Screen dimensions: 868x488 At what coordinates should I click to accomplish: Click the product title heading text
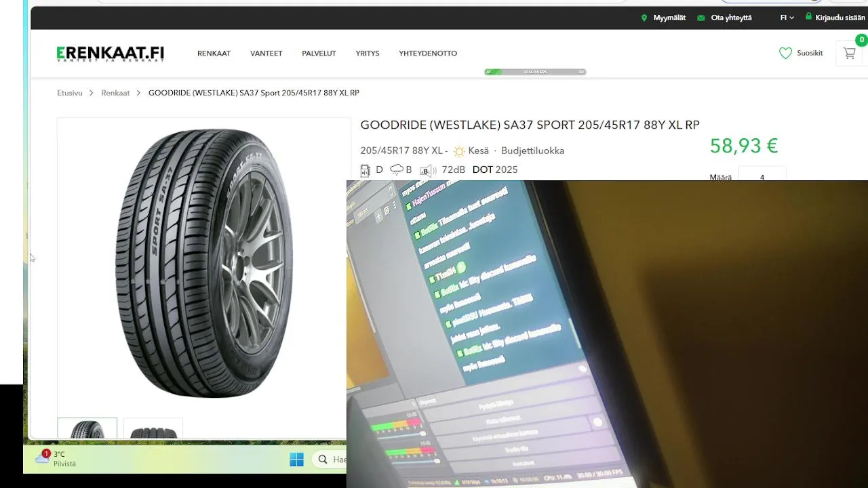pos(530,125)
